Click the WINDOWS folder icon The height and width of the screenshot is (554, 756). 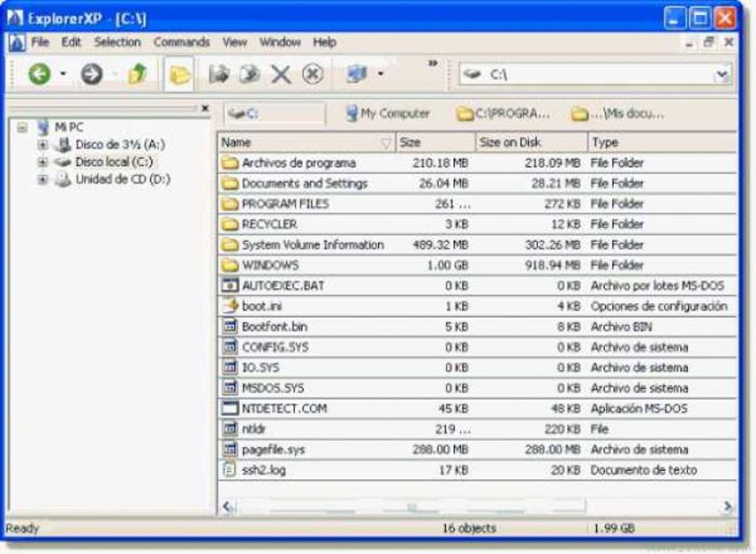[x=230, y=265]
